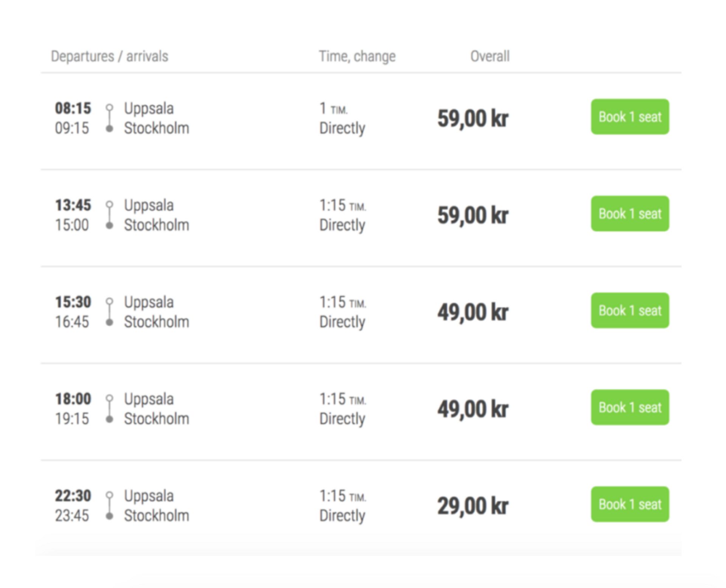Image resolution: width=726 pixels, height=588 pixels.
Task: Click route icon for the 22:30 departure
Action: tap(109, 506)
